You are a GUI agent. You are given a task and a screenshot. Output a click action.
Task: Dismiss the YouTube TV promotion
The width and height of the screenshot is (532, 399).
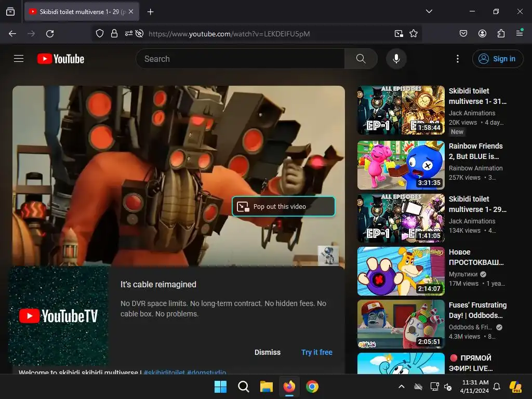268,352
